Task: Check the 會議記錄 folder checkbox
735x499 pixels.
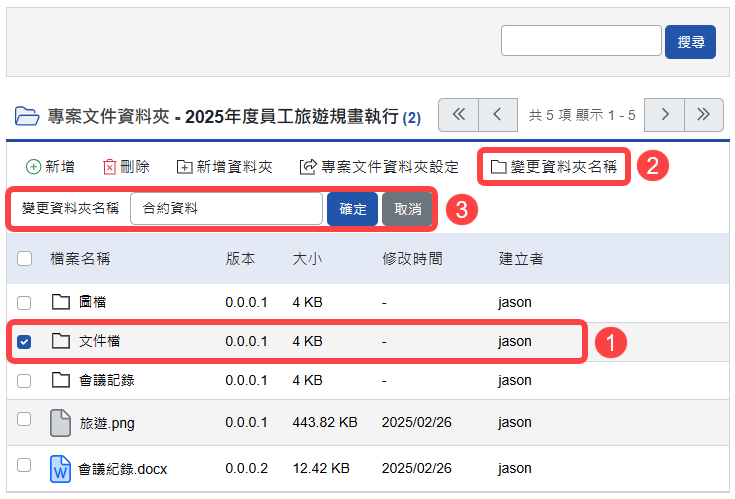Action: tap(25, 380)
